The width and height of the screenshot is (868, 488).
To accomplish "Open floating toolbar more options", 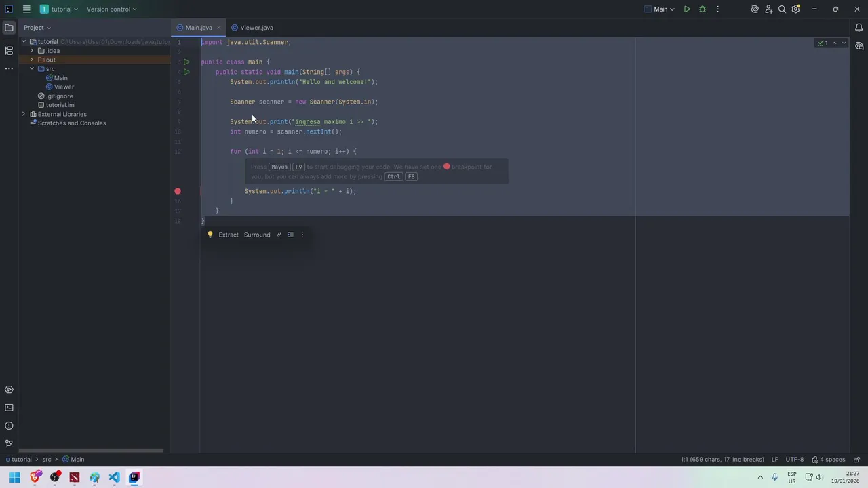I will [x=302, y=235].
